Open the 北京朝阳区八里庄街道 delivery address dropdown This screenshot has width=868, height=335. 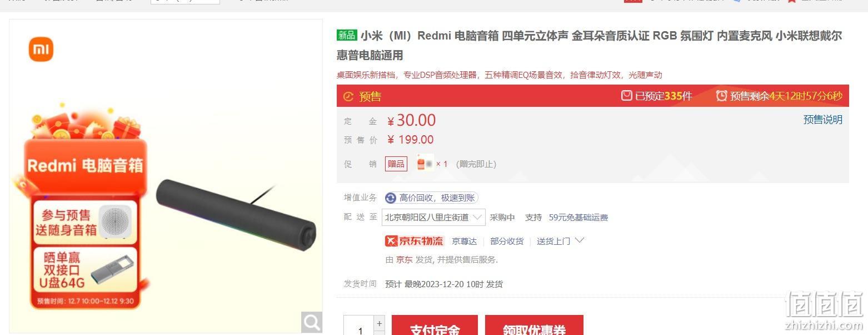click(x=433, y=218)
